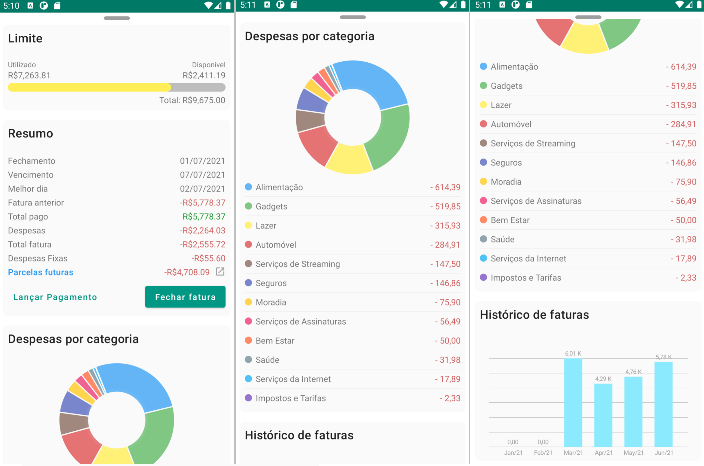Open the external link icon beside Parcelas futuras amount
This screenshot has width=704, height=466.
220,272
